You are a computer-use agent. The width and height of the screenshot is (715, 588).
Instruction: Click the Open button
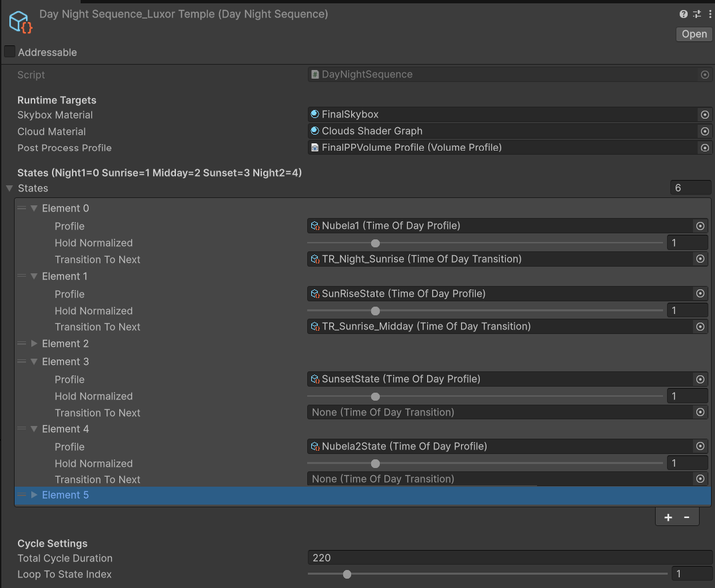pos(694,34)
